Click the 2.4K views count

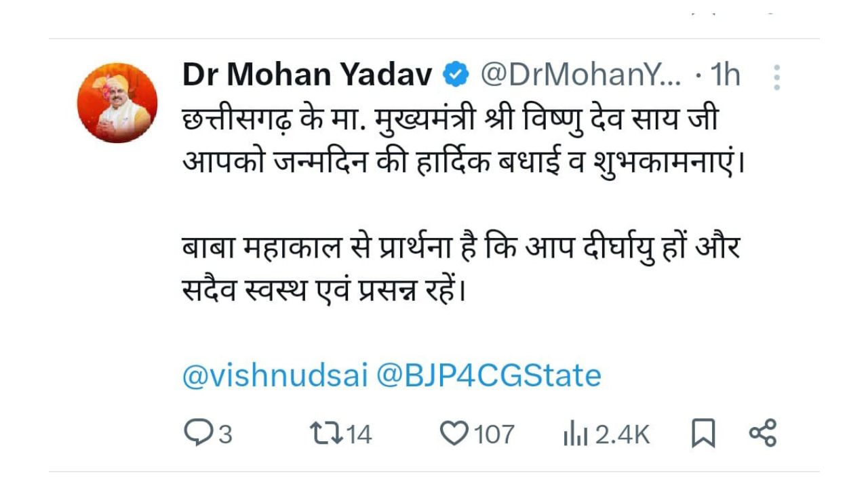623,434
